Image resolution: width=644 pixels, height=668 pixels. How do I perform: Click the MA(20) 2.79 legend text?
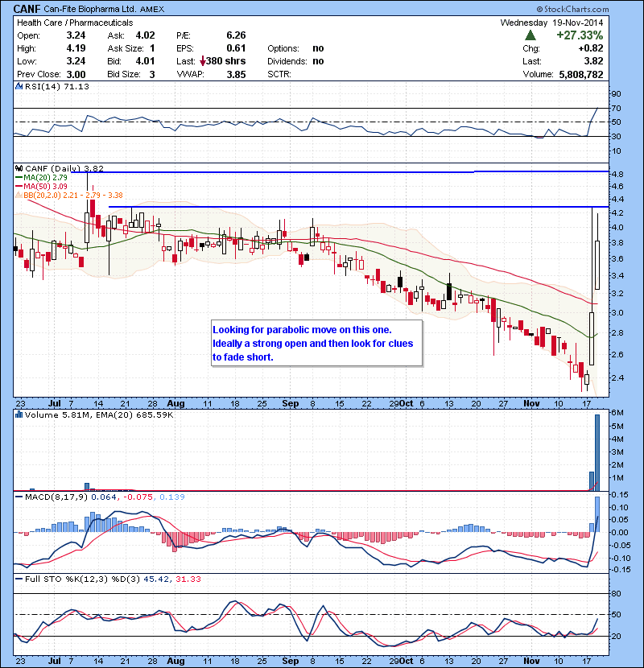pyautogui.click(x=45, y=177)
